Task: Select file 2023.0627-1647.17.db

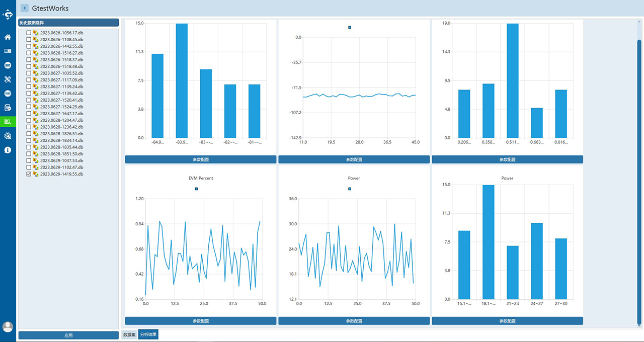Action: 62,114
